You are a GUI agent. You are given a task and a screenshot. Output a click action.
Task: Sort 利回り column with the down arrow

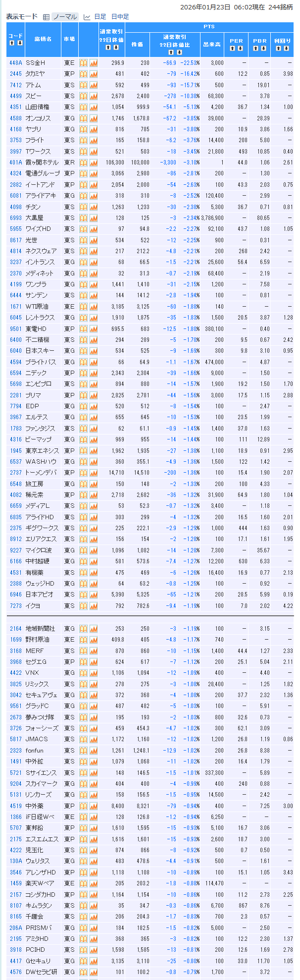(x=286, y=49)
